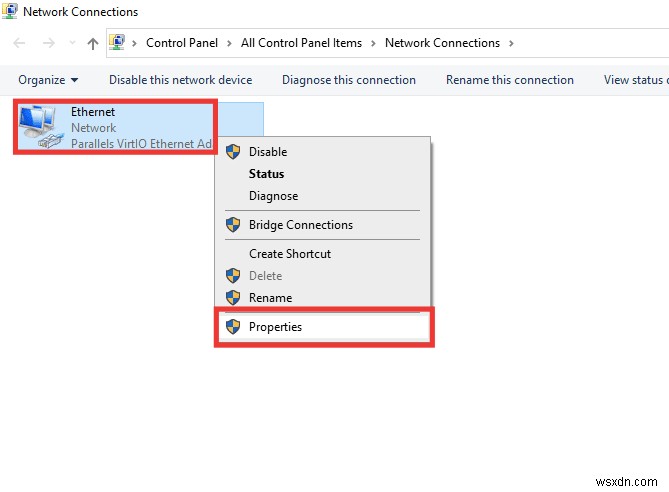Click the Up arrow navigation icon
The height and width of the screenshot is (492, 669).
point(93,43)
